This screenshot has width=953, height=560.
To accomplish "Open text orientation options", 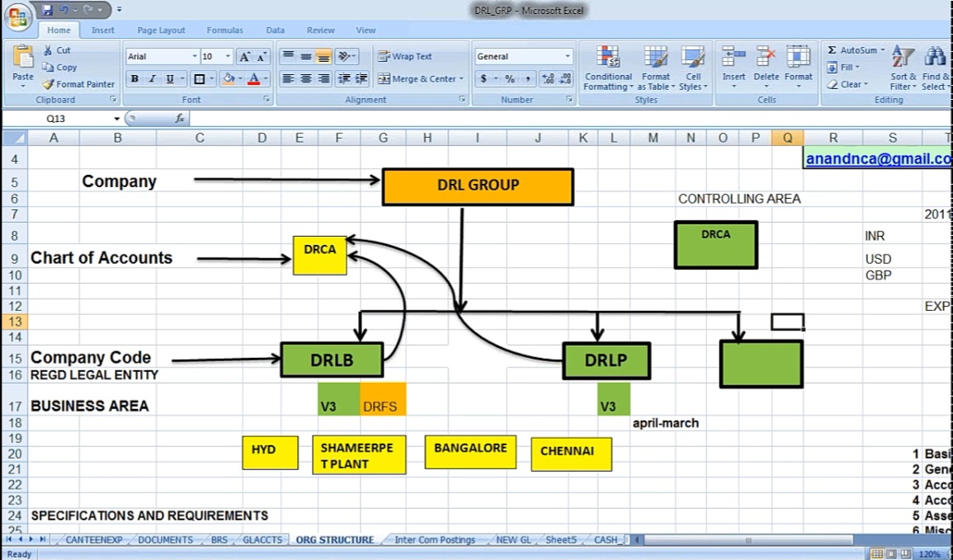I will (346, 56).
